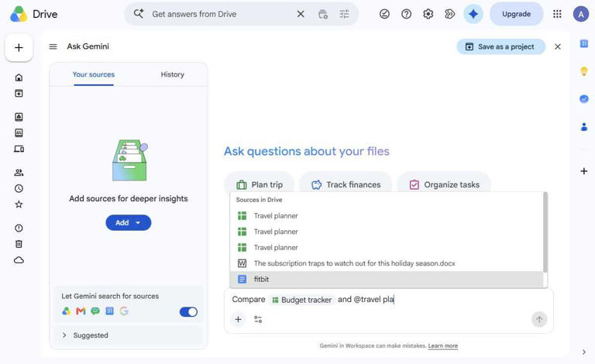Close the Ask Gemini panel

tap(558, 46)
